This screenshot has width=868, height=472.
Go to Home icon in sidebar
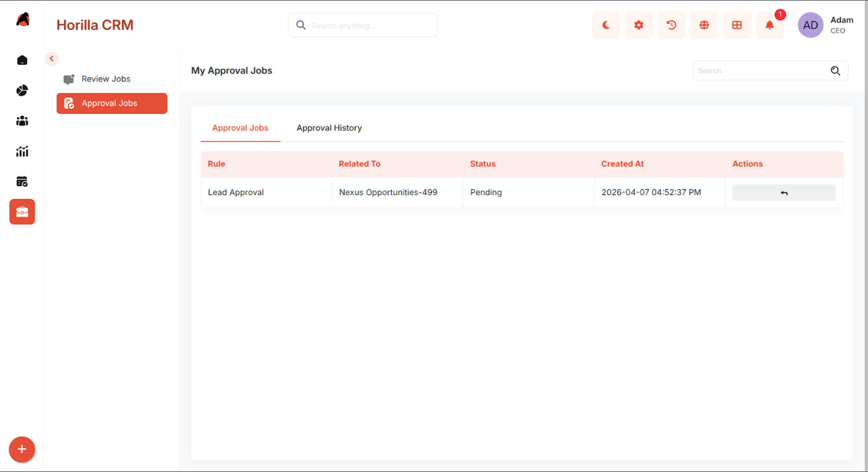pos(22,60)
